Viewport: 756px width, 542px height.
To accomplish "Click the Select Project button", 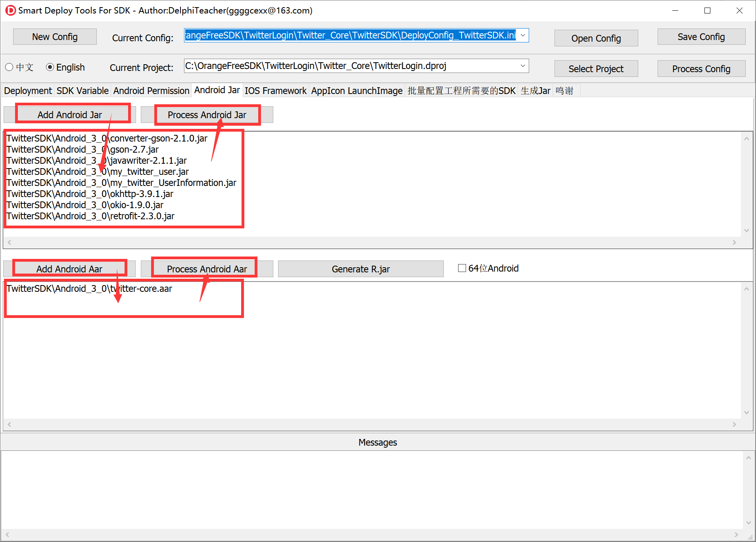I will point(596,69).
